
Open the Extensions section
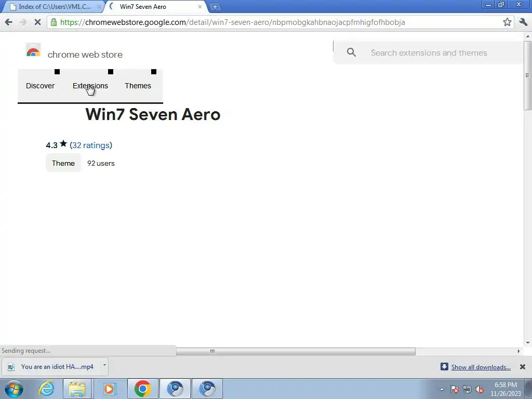point(90,86)
